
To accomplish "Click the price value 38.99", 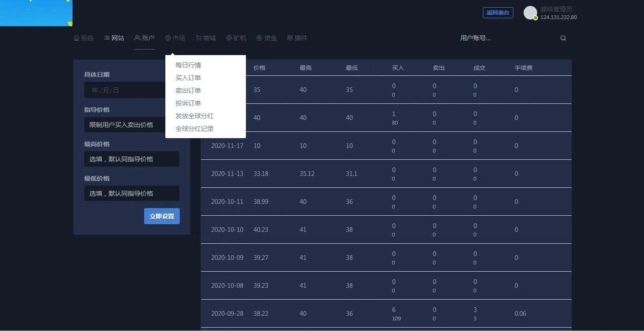I will tap(261, 202).
